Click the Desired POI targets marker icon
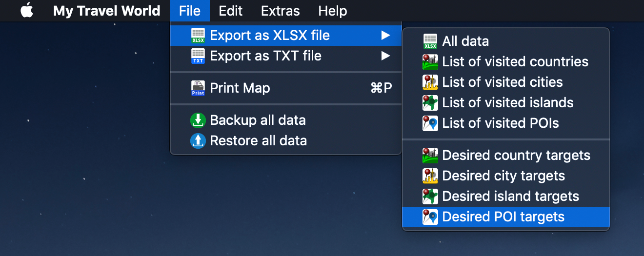The image size is (644, 256). pos(430,217)
